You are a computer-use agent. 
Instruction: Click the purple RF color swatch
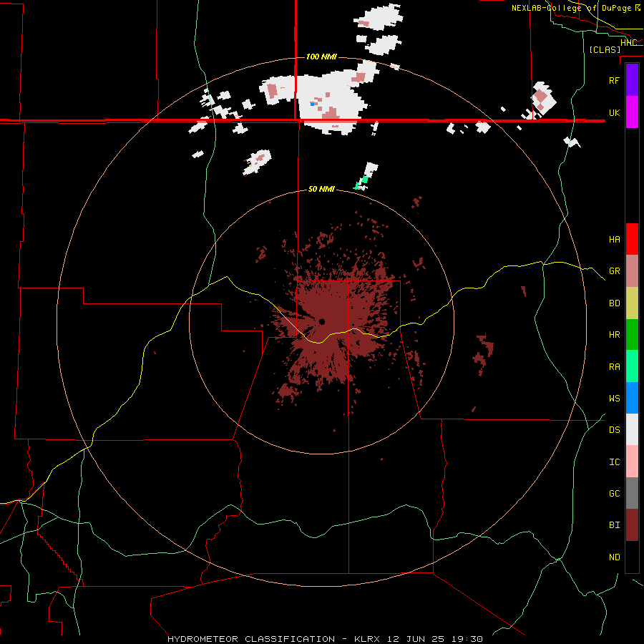[x=632, y=79]
